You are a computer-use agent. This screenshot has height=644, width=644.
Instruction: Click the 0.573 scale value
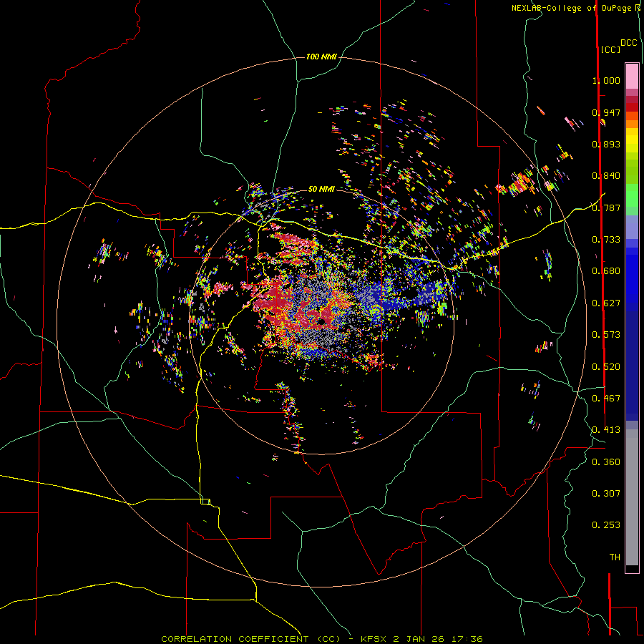pyautogui.click(x=606, y=335)
